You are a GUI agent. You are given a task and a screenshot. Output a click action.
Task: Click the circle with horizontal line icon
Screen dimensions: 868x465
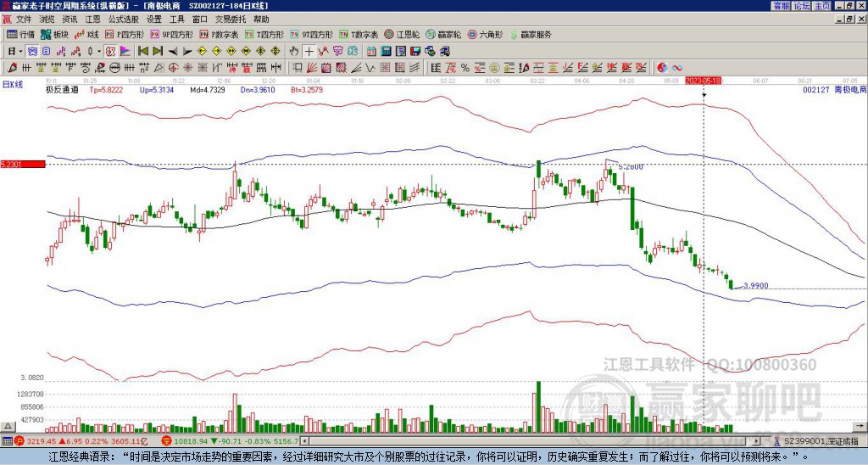coord(114,68)
